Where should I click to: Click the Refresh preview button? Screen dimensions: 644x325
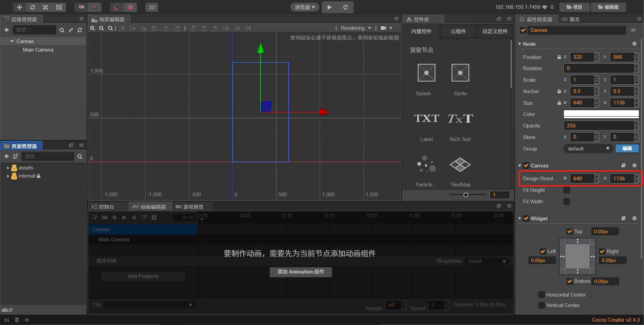pyautogui.click(x=346, y=7)
